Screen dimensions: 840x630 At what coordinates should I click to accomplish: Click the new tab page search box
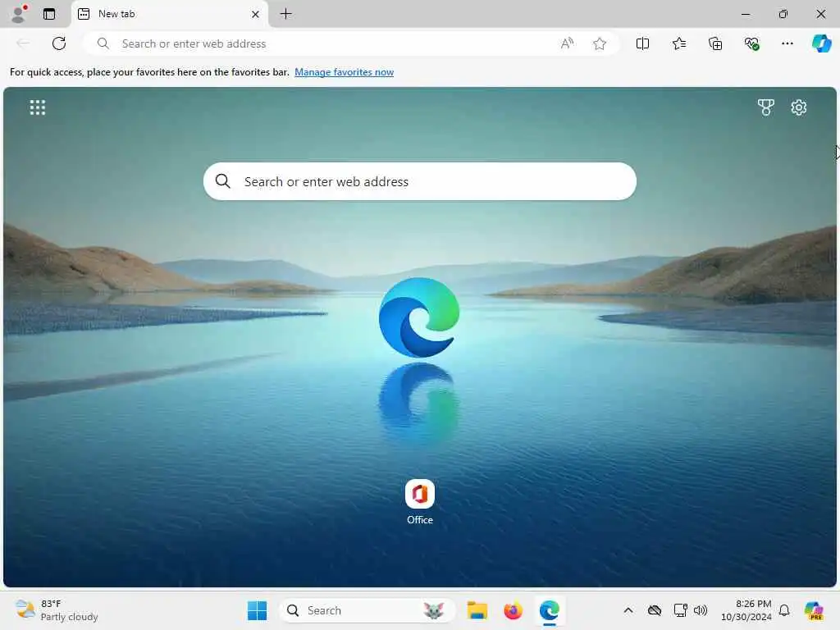click(x=419, y=181)
